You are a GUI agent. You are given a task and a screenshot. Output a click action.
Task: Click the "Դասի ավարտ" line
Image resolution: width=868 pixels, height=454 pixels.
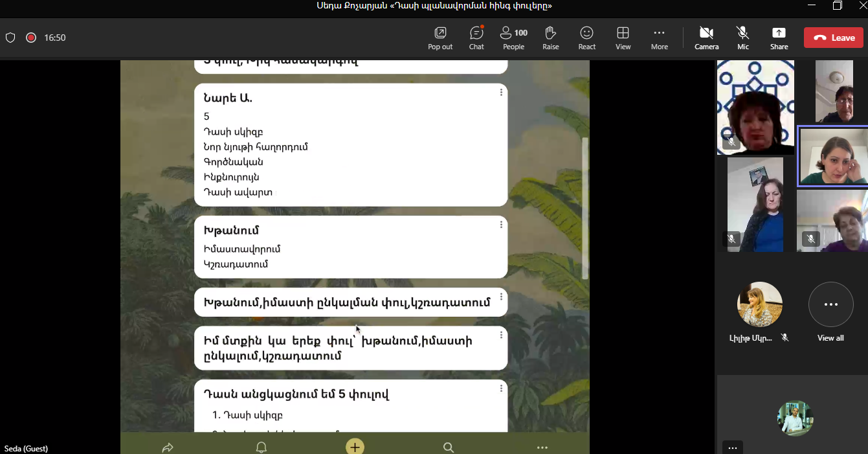pos(238,192)
